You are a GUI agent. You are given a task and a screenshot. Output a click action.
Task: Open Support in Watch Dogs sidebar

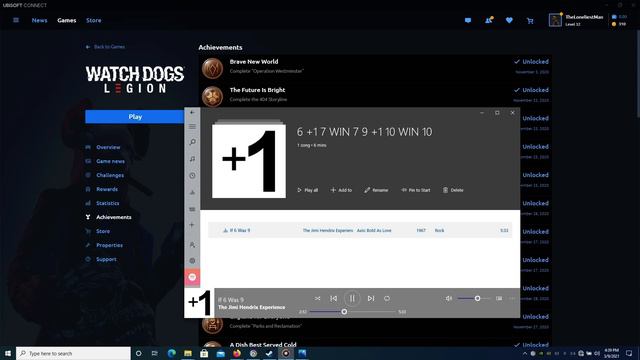[106, 259]
